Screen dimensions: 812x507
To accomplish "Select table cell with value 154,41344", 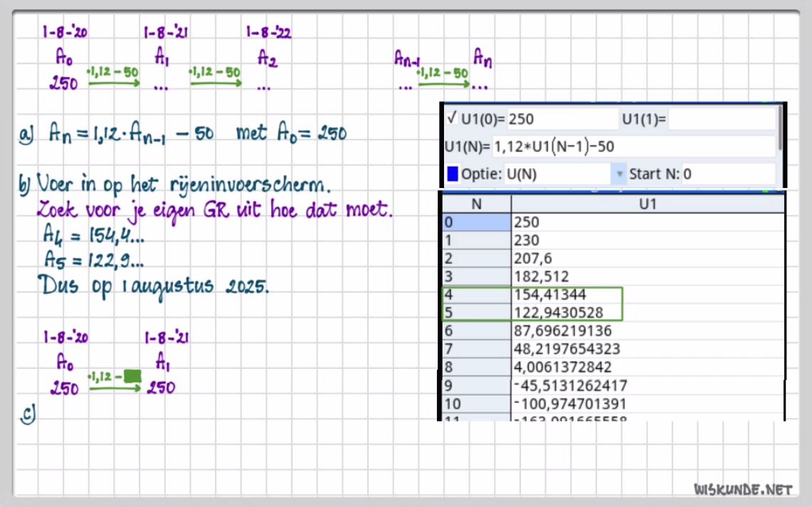I will coord(648,295).
